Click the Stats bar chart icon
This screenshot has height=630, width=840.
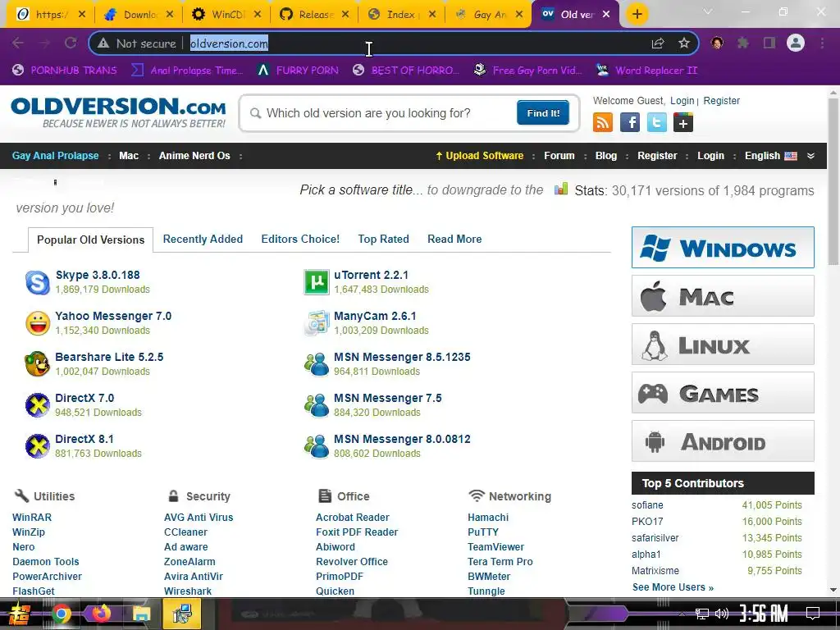coord(561,189)
